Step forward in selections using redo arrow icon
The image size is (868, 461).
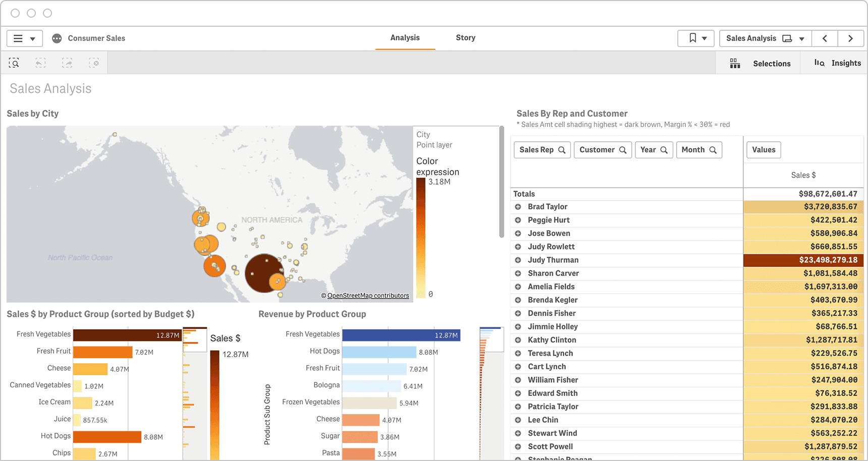[67, 63]
